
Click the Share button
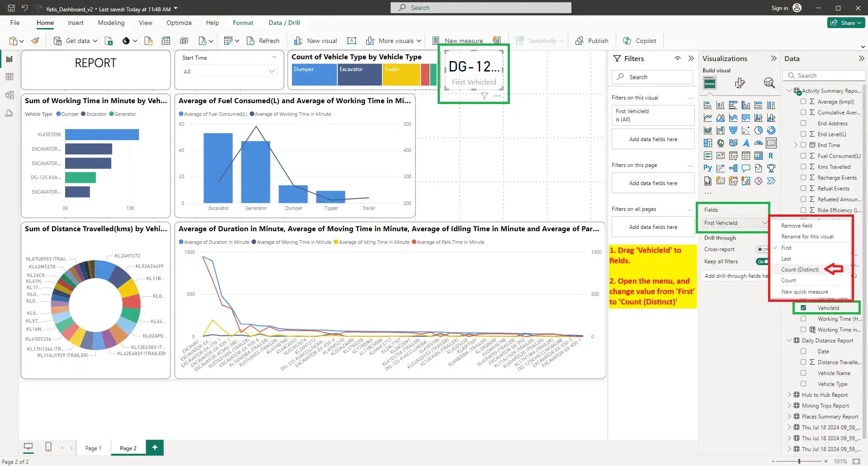[846, 23]
